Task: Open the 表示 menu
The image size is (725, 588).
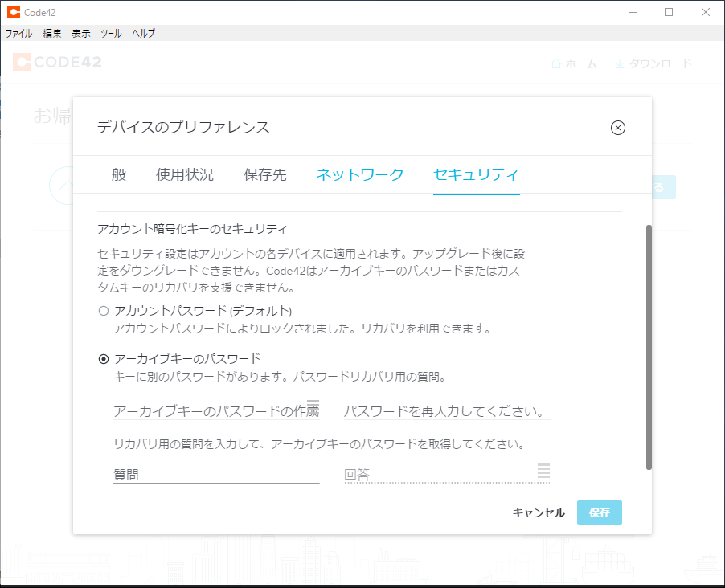Action: tap(81, 33)
